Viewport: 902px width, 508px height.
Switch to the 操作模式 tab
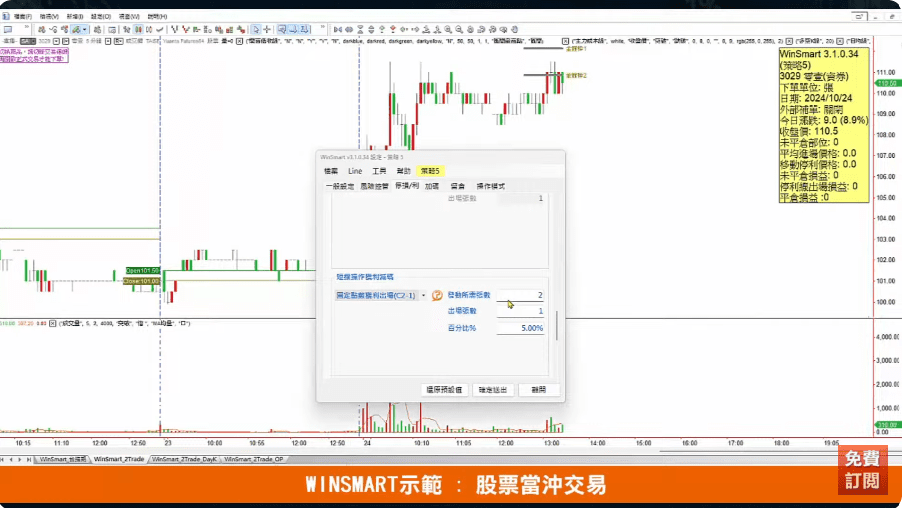click(x=491, y=186)
